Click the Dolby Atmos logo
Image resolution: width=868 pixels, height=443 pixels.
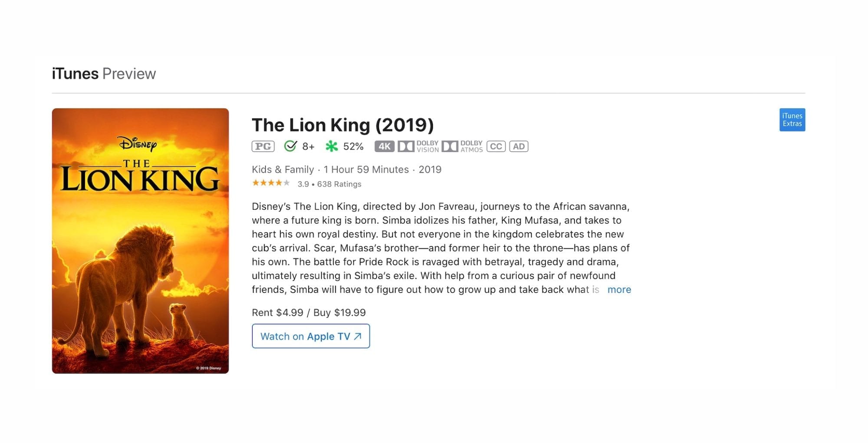click(x=462, y=146)
